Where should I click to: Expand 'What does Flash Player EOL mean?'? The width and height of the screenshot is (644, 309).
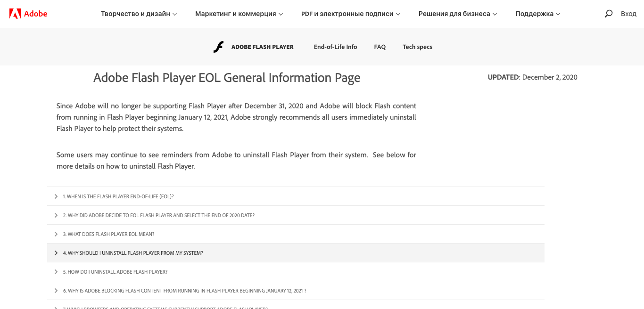click(108, 234)
